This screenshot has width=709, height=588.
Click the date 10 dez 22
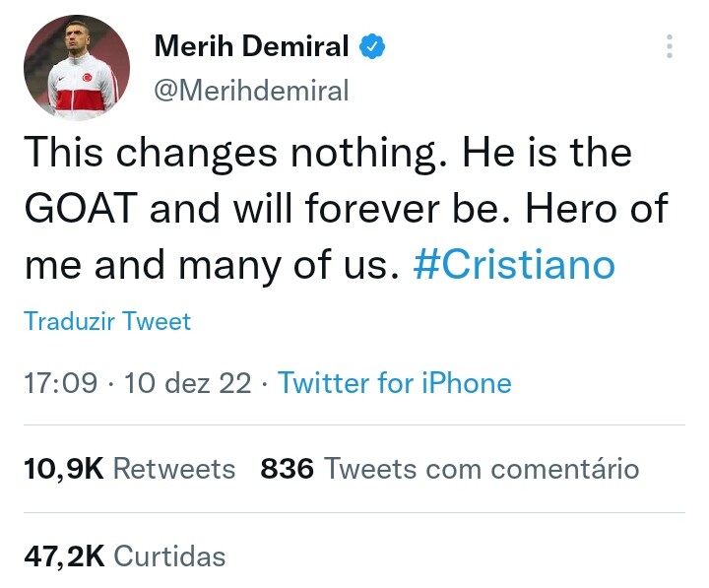(x=189, y=382)
